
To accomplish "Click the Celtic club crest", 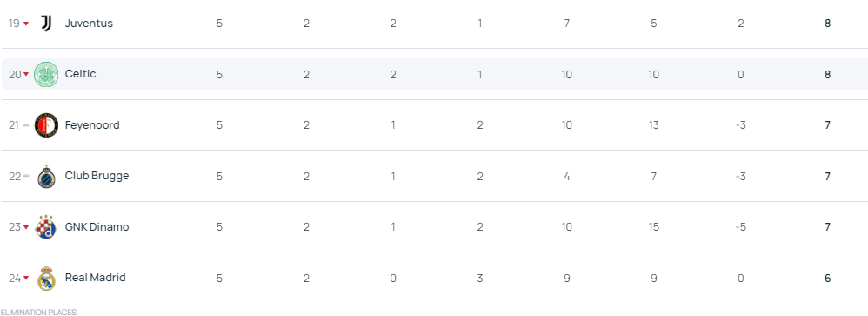I will [x=46, y=74].
